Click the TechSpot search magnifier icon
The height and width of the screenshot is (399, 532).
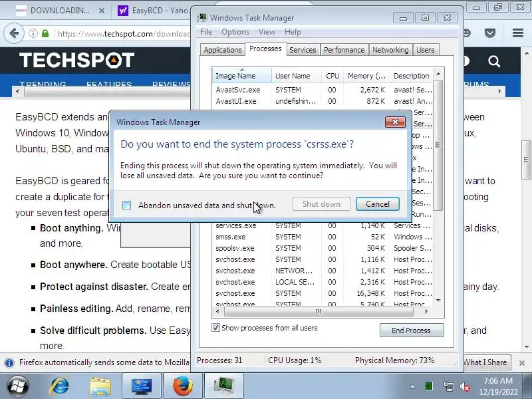coord(494,61)
